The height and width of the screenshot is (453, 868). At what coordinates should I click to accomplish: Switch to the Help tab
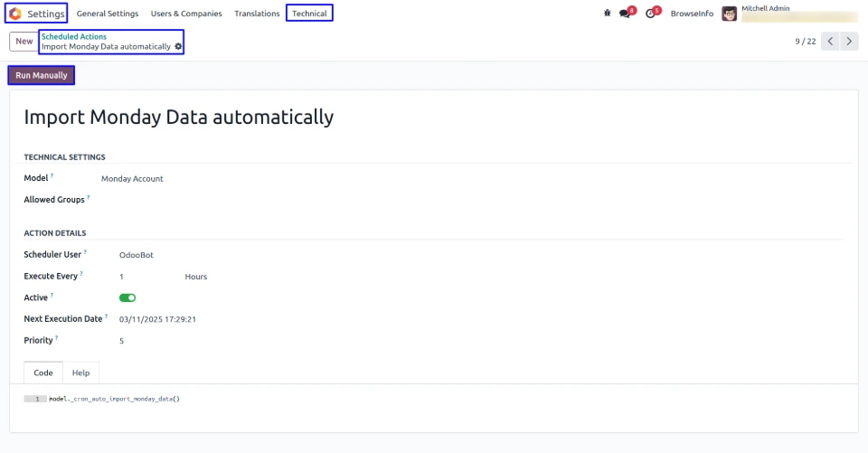pos(80,373)
